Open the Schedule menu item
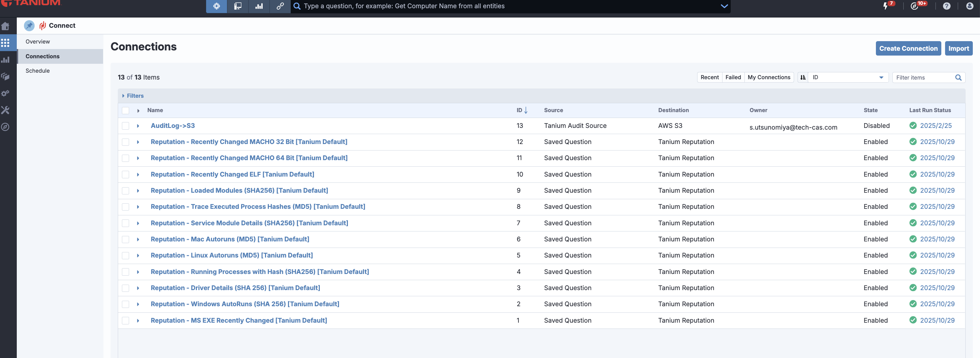Viewport: 980px width, 358px height. (38, 71)
